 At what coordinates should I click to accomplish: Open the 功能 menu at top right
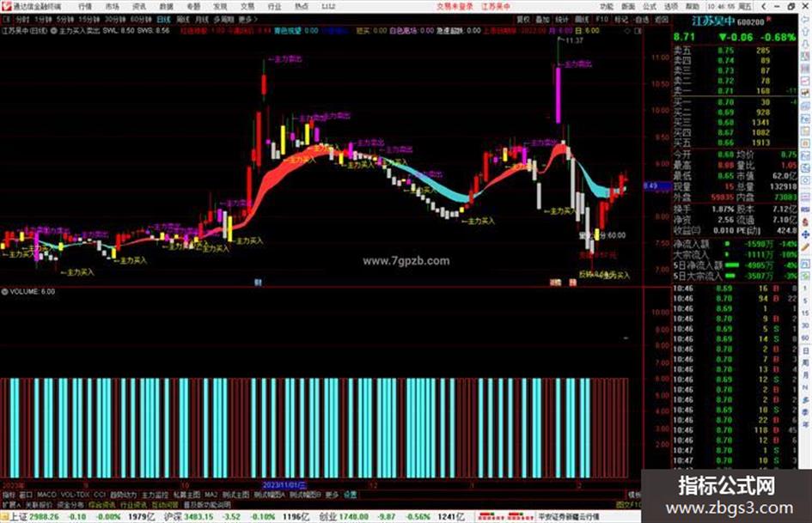pyautogui.click(x=607, y=7)
